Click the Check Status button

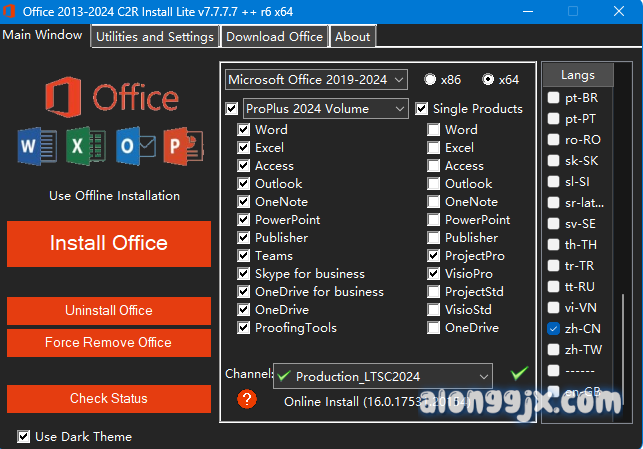[108, 398]
